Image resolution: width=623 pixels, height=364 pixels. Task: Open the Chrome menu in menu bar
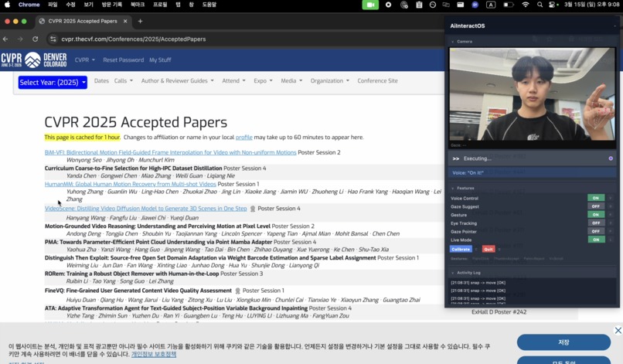click(29, 5)
